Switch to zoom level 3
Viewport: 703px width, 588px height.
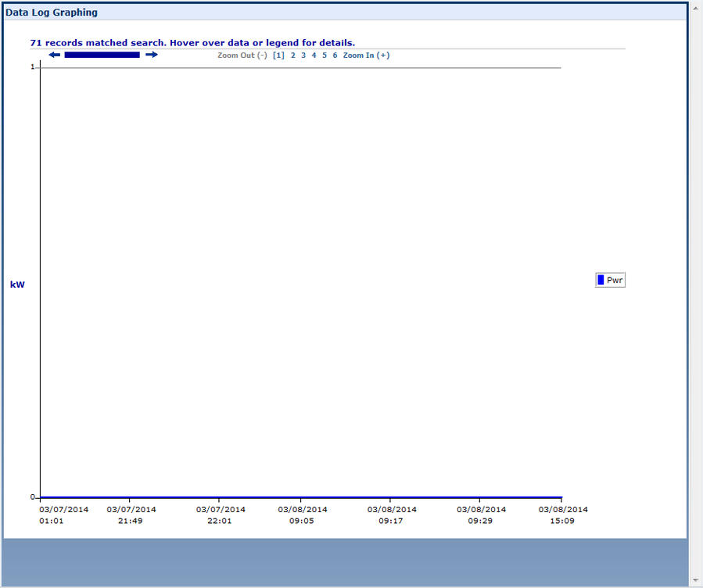coord(303,56)
